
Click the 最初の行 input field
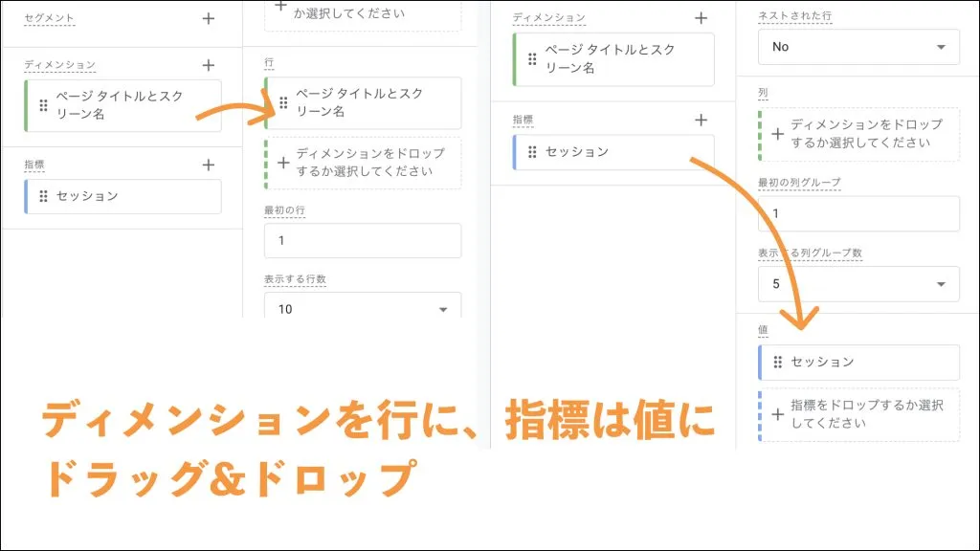click(363, 240)
